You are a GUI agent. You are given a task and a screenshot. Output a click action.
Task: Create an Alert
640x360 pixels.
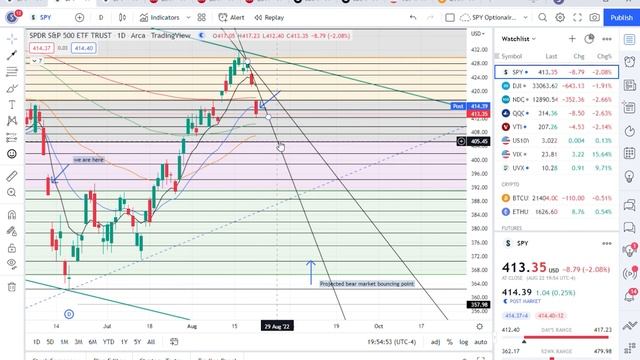click(231, 18)
